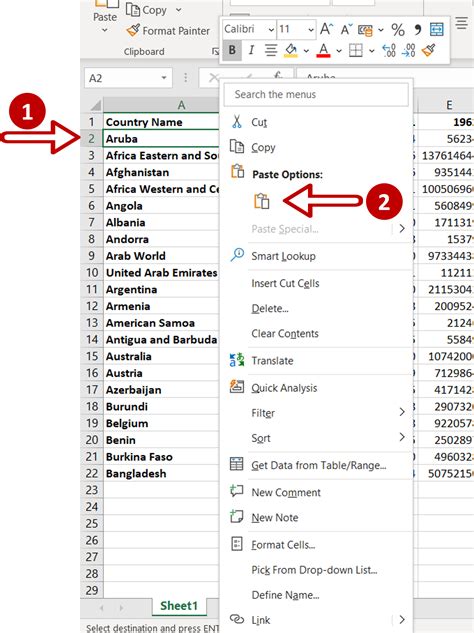Click the comma style icon
474x633 pixels.
pyautogui.click(x=417, y=29)
